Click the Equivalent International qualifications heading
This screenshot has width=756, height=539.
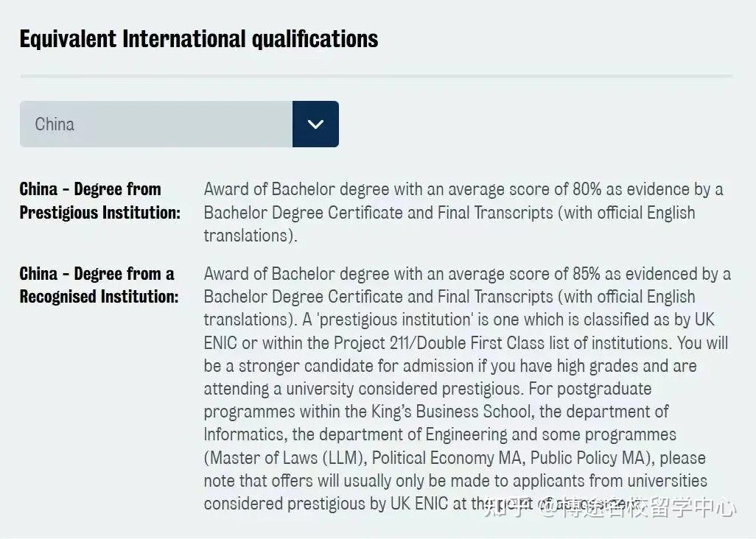[198, 38]
